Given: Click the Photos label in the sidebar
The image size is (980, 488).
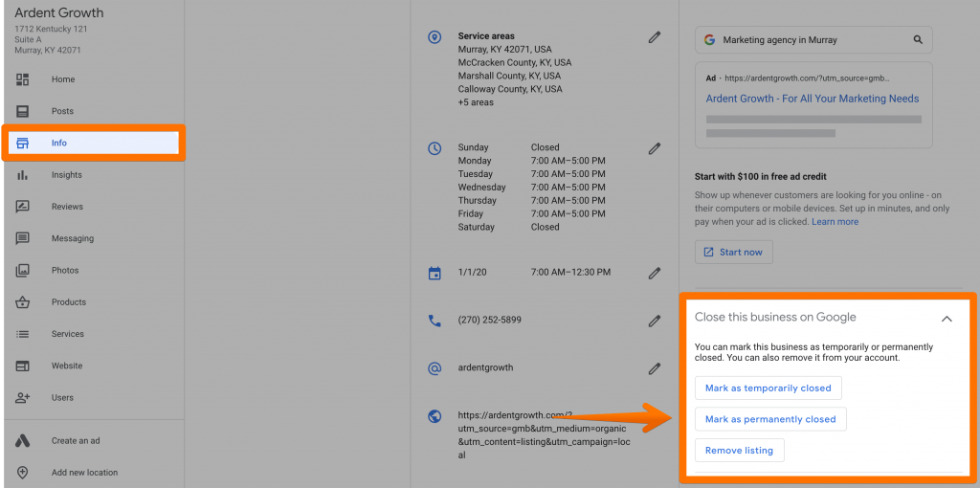Looking at the screenshot, I should click(65, 271).
